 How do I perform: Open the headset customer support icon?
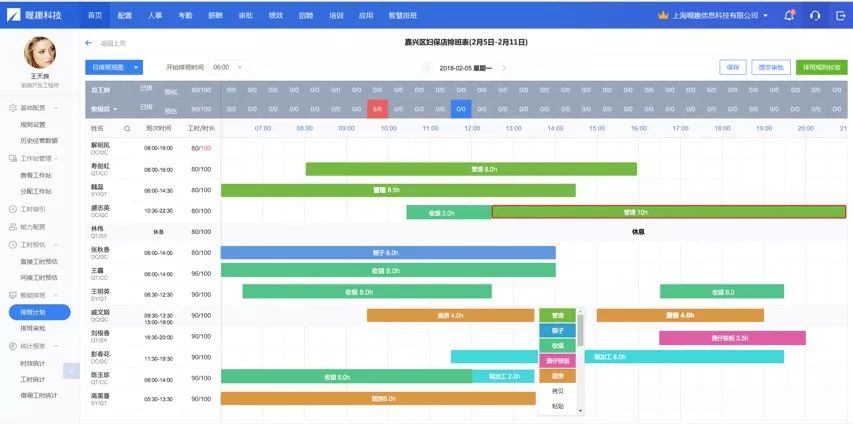[815, 15]
